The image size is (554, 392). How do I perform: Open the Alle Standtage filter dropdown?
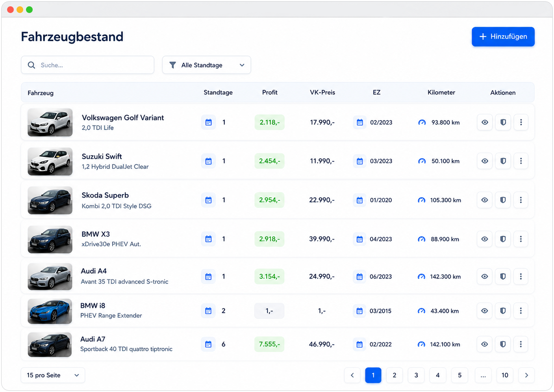pyautogui.click(x=207, y=65)
